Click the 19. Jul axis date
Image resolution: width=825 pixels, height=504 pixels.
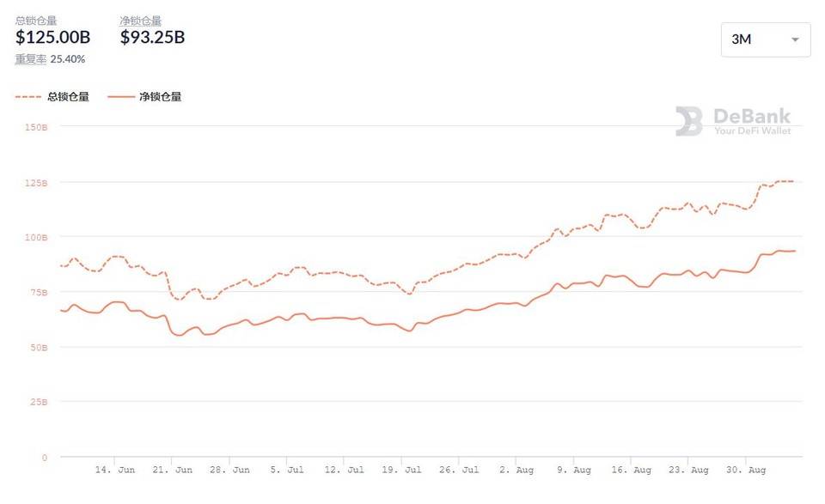pos(400,470)
